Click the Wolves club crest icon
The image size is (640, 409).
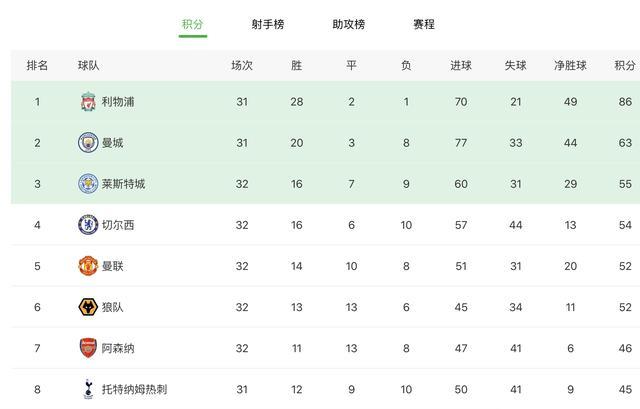pos(88,307)
